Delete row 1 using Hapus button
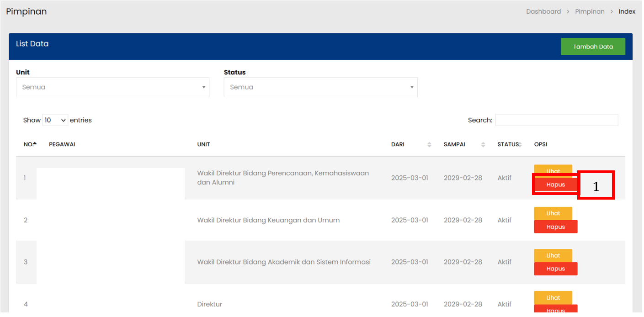Image resolution: width=644 pixels, height=317 pixels. [555, 185]
